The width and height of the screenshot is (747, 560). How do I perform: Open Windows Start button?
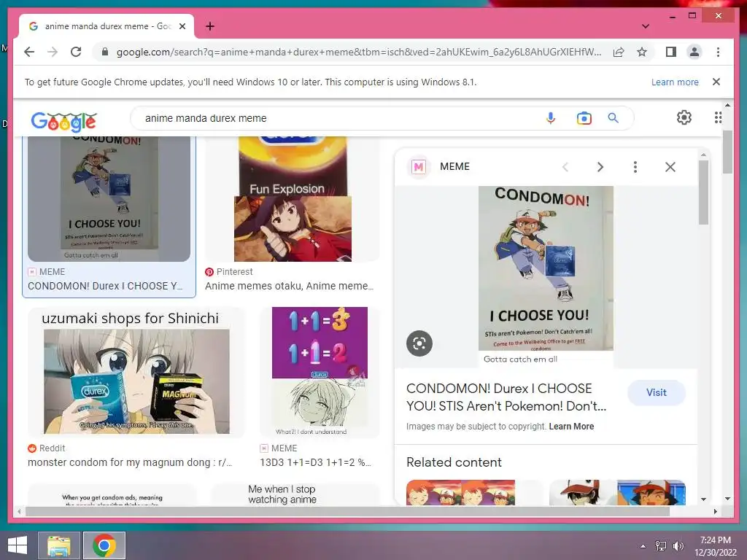click(18, 545)
